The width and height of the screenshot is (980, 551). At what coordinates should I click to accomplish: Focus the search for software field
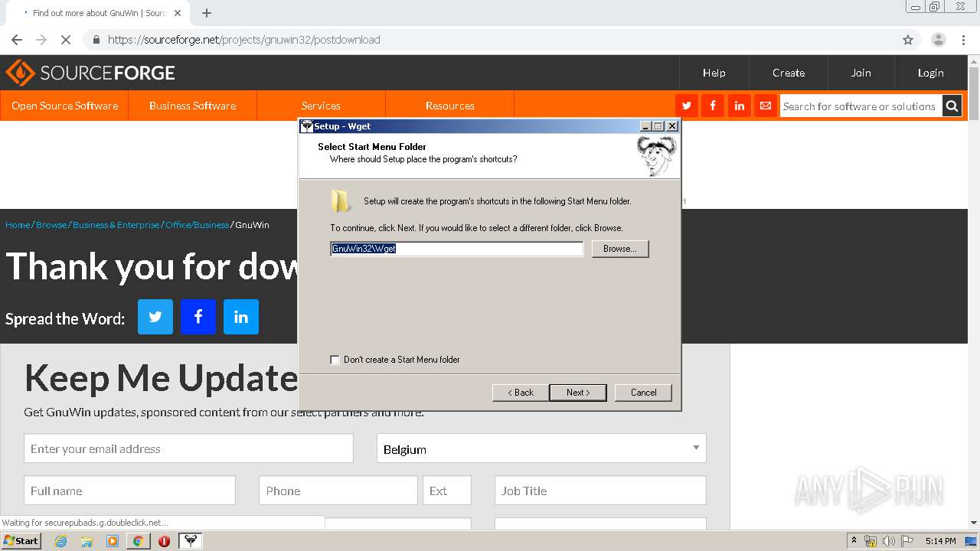click(860, 106)
